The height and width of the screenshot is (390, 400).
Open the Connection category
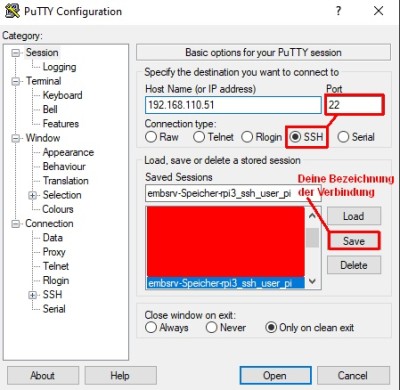[x=49, y=224]
